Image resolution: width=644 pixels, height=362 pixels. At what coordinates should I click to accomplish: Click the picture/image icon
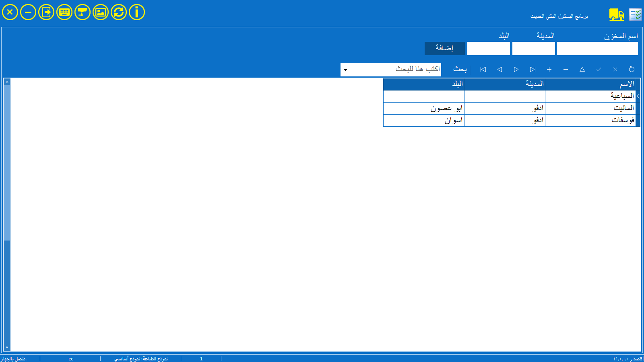point(101,12)
